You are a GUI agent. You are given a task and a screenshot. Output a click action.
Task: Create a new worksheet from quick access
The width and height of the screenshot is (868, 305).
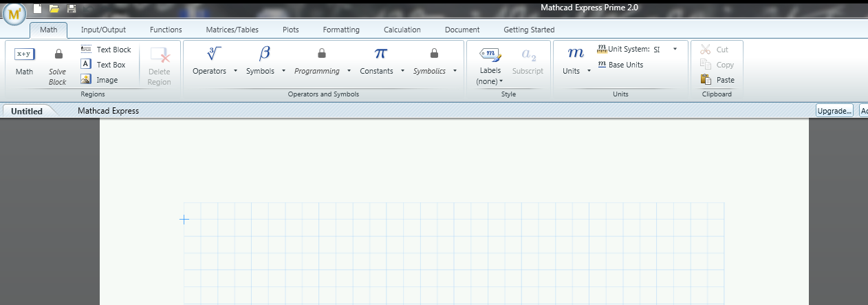tap(37, 8)
